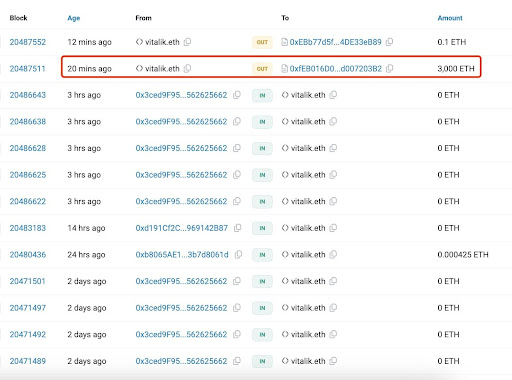Screen dimensions: 512x380
Task: Open block 20486638
Action: click(x=28, y=122)
